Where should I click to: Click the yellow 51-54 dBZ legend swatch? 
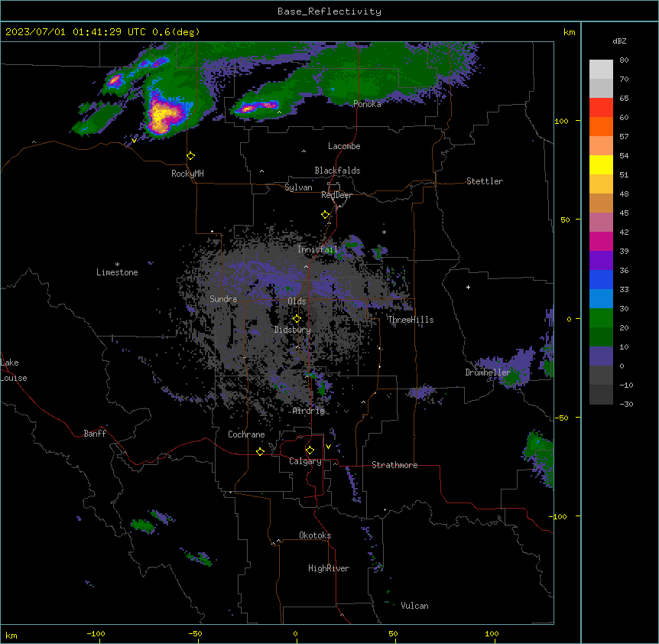coord(601,165)
